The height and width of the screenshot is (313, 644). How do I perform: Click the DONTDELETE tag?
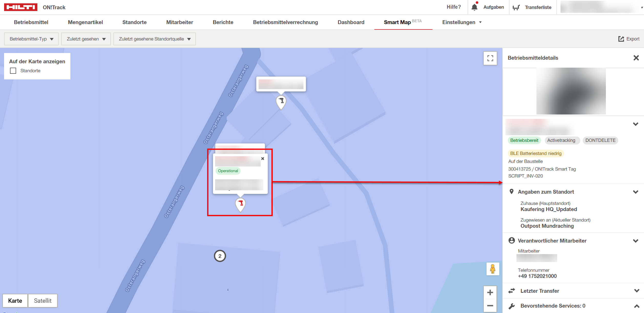point(600,140)
